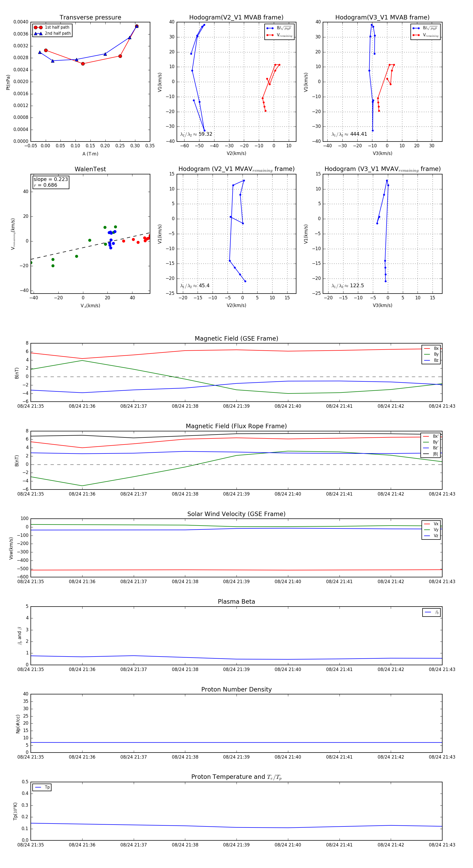Click the eigenvalue ratio 59.32 annotation
This screenshot has height=868, width=473.
pos(196,134)
